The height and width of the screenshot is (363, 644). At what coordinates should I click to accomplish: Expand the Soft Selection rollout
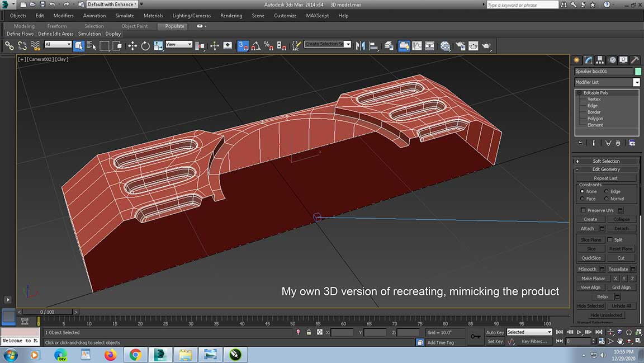coord(607,161)
